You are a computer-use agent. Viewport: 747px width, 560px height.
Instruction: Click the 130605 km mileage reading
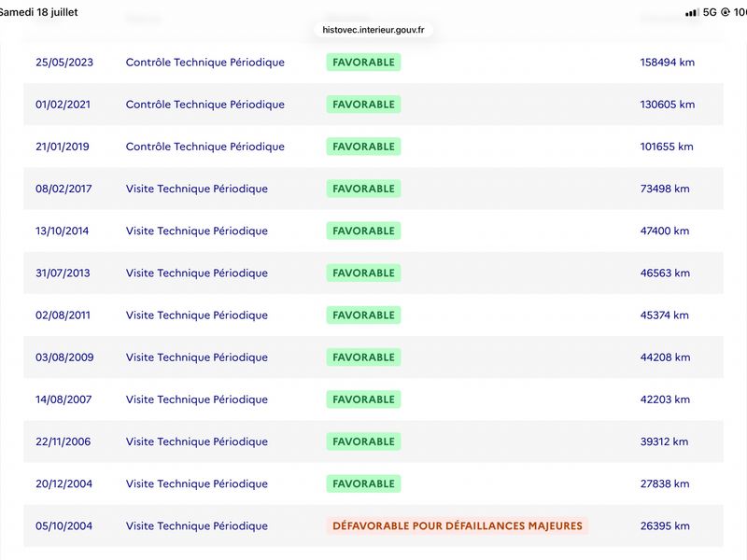tap(667, 105)
